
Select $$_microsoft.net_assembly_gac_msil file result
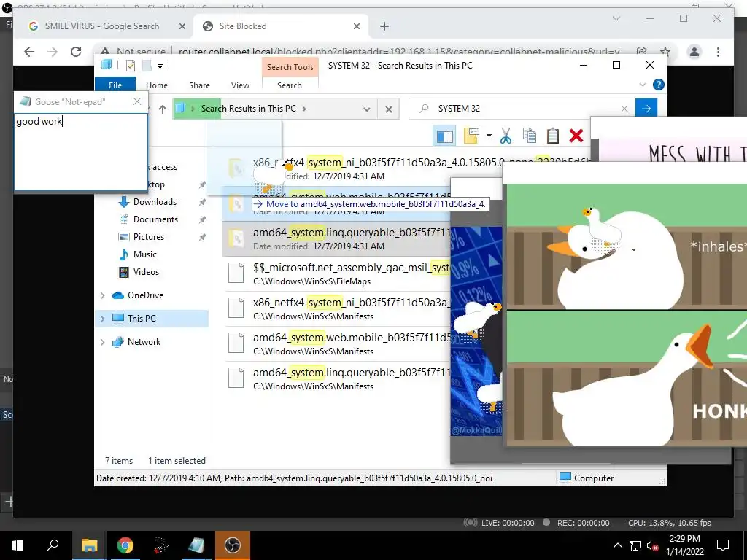click(337, 274)
